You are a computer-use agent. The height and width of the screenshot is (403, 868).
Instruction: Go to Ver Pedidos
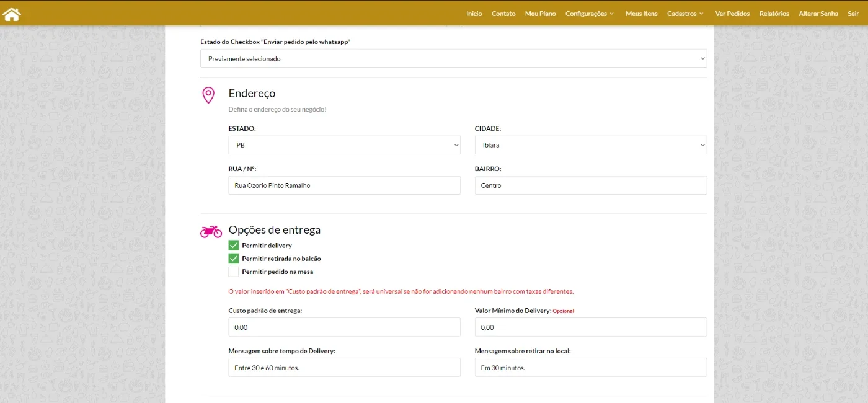point(732,14)
